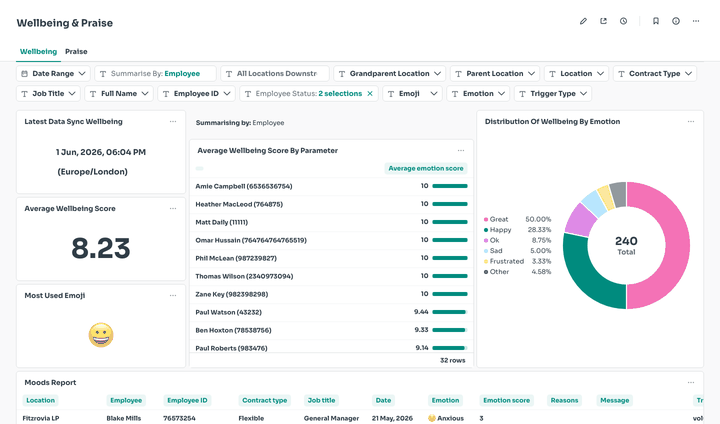Image resolution: width=720 pixels, height=424 pixels.
Task: Open the Contract Type filter dropdown
Action: pos(655,73)
